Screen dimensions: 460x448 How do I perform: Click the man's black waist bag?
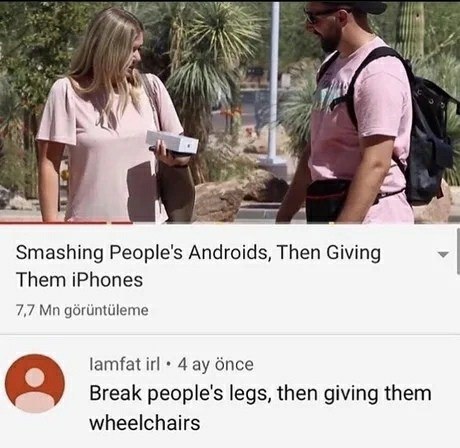(337, 200)
